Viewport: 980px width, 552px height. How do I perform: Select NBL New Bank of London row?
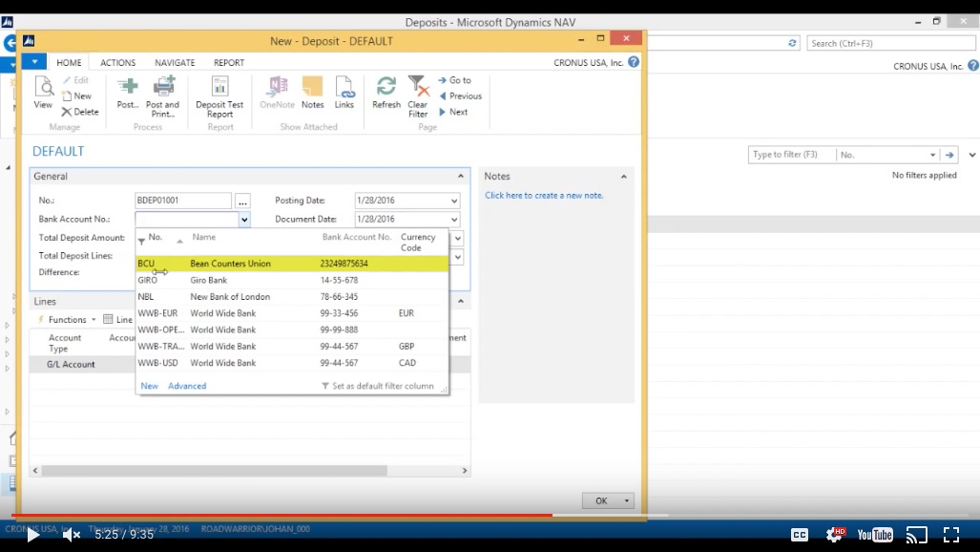coord(292,297)
